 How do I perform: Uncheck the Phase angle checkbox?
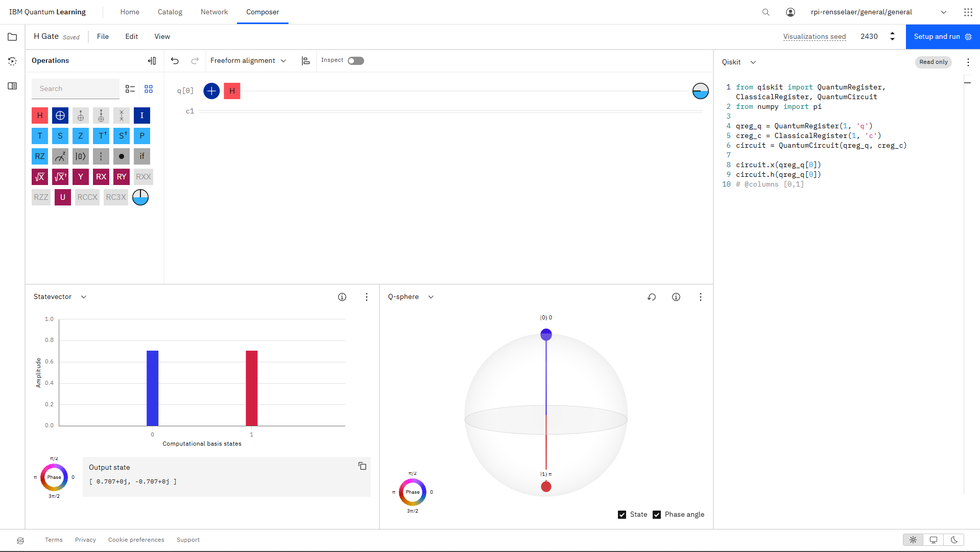pyautogui.click(x=657, y=515)
